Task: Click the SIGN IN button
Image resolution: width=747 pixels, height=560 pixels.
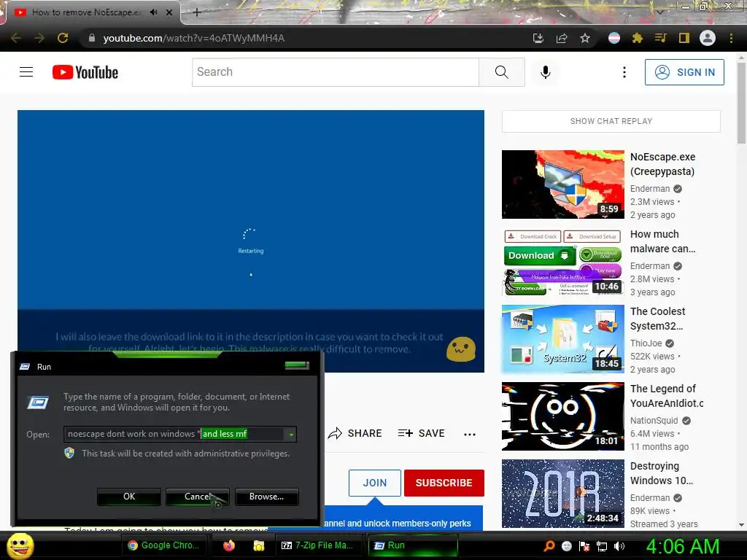Action: (x=684, y=72)
